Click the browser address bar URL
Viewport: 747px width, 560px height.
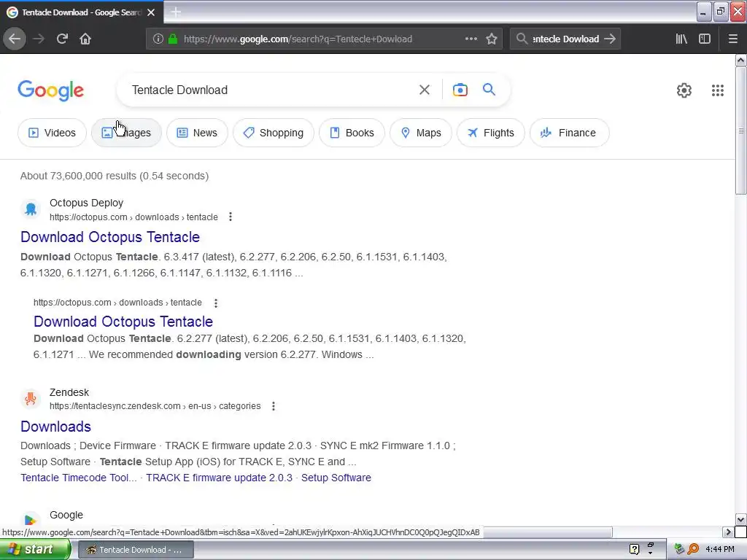click(x=298, y=39)
